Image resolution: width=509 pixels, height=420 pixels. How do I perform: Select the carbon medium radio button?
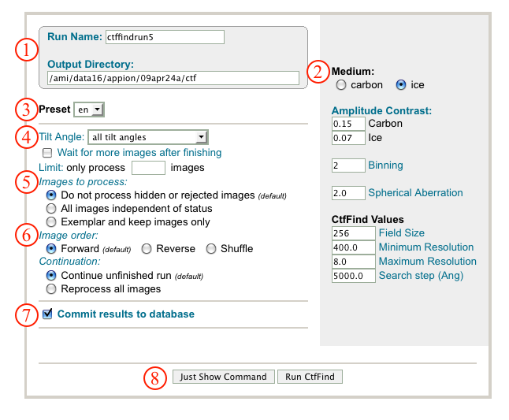341,85
